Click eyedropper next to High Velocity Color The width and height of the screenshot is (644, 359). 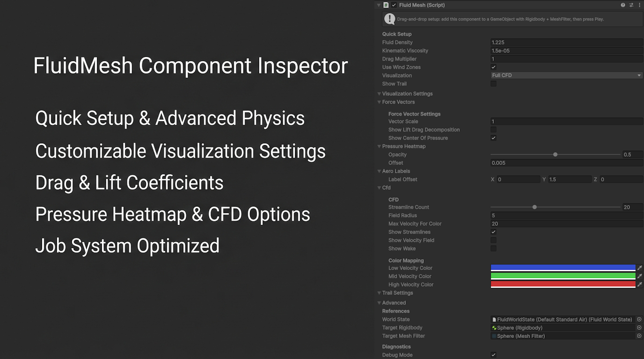tap(640, 285)
